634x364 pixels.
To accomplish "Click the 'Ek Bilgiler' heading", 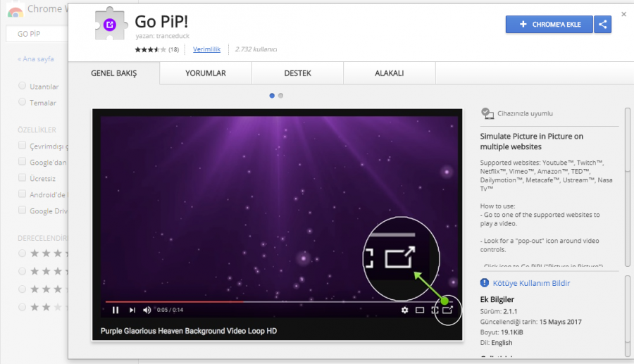I will click(x=497, y=299).
